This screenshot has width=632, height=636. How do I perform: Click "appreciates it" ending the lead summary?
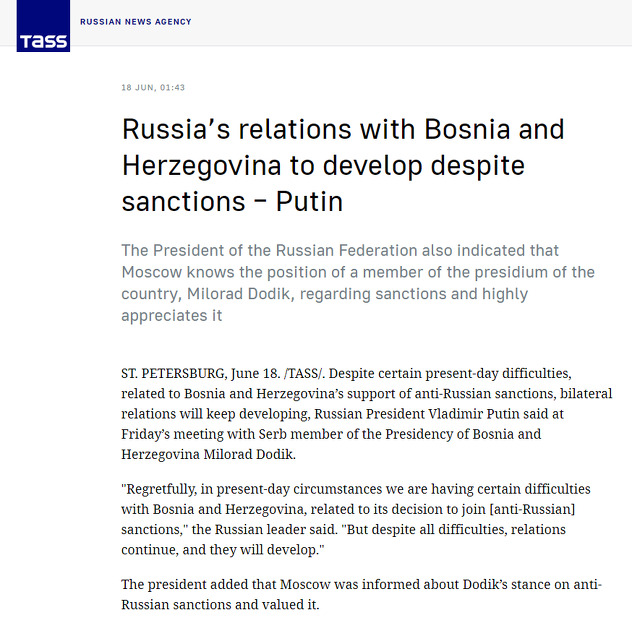coord(172,316)
